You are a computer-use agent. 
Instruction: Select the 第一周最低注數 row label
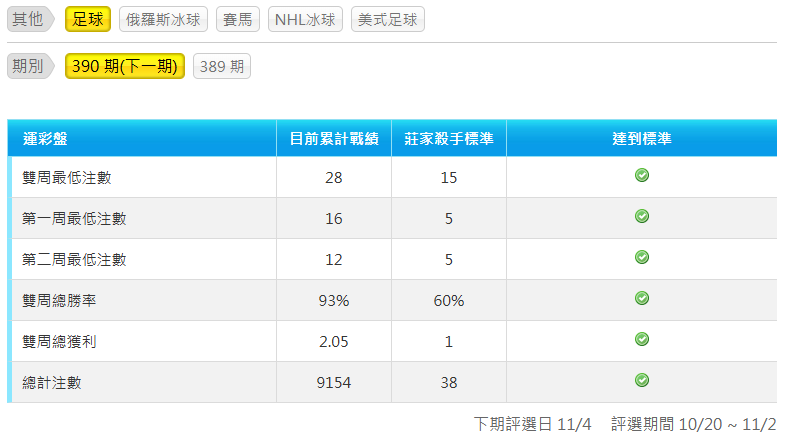[74, 218]
